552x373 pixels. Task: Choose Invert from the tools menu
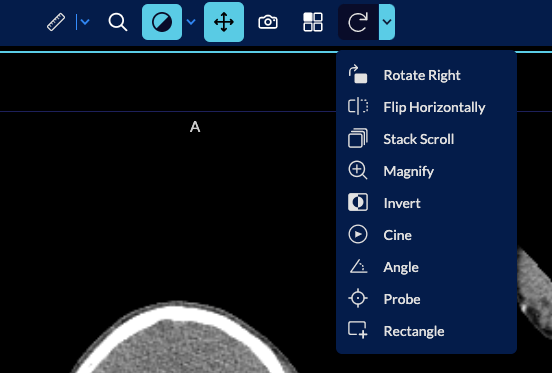click(426, 203)
